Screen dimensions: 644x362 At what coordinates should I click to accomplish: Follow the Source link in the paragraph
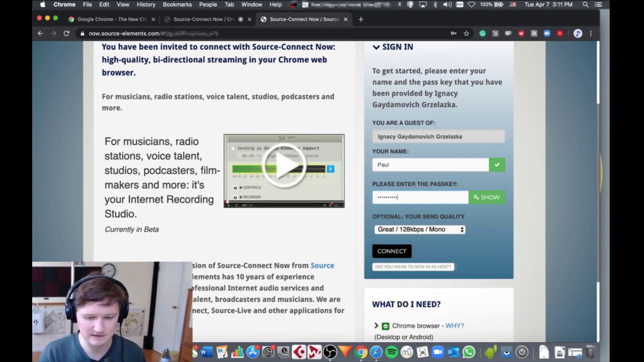322,265
